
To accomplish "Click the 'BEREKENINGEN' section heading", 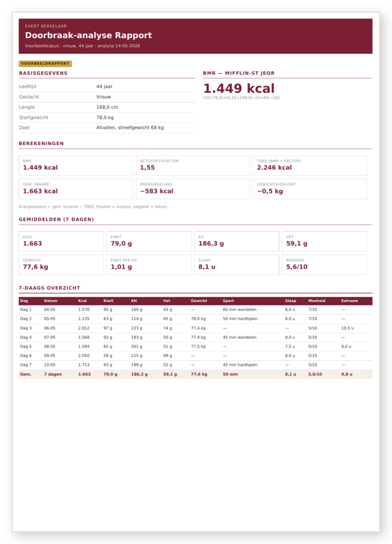I will coord(41,143).
